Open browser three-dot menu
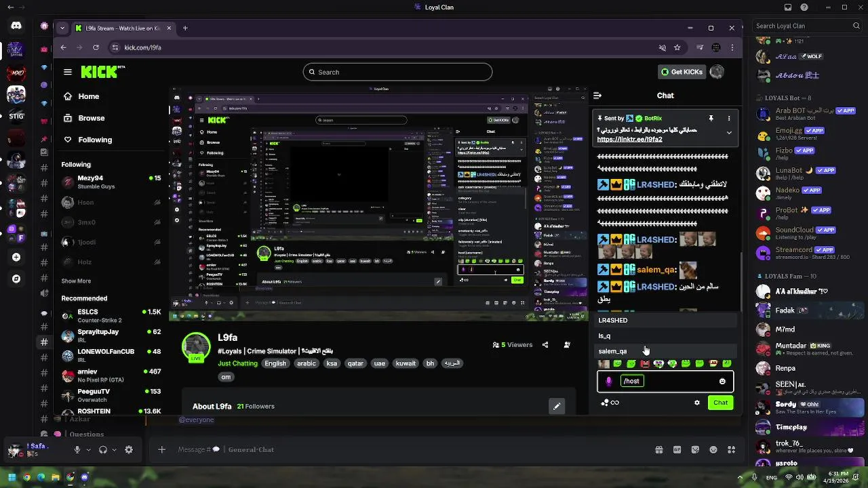Image resolution: width=868 pixels, height=488 pixels. click(x=732, y=47)
